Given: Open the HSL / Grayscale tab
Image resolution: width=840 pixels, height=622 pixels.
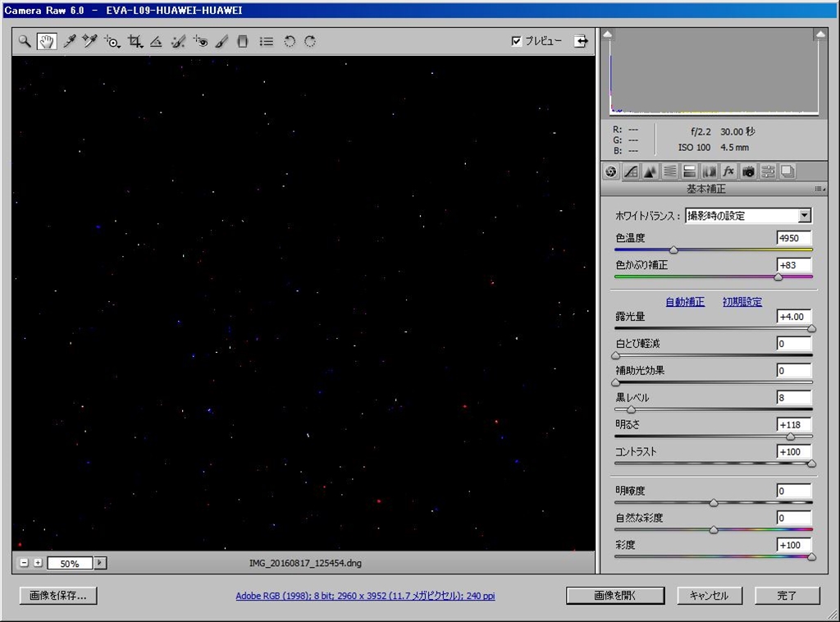Looking at the screenshot, I should (669, 172).
